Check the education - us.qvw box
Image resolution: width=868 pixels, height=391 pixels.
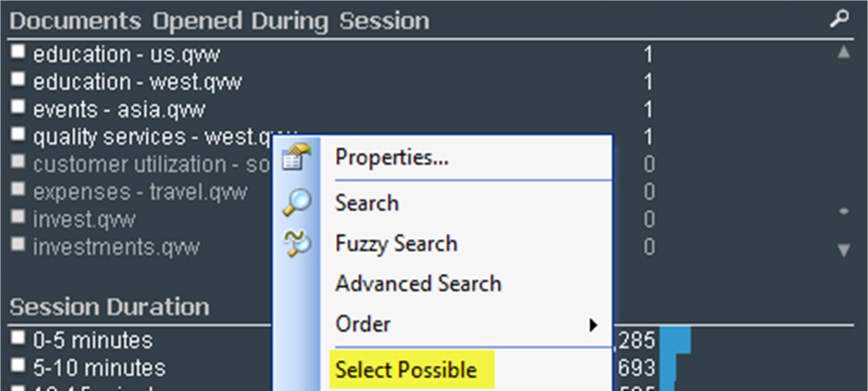coord(19,51)
